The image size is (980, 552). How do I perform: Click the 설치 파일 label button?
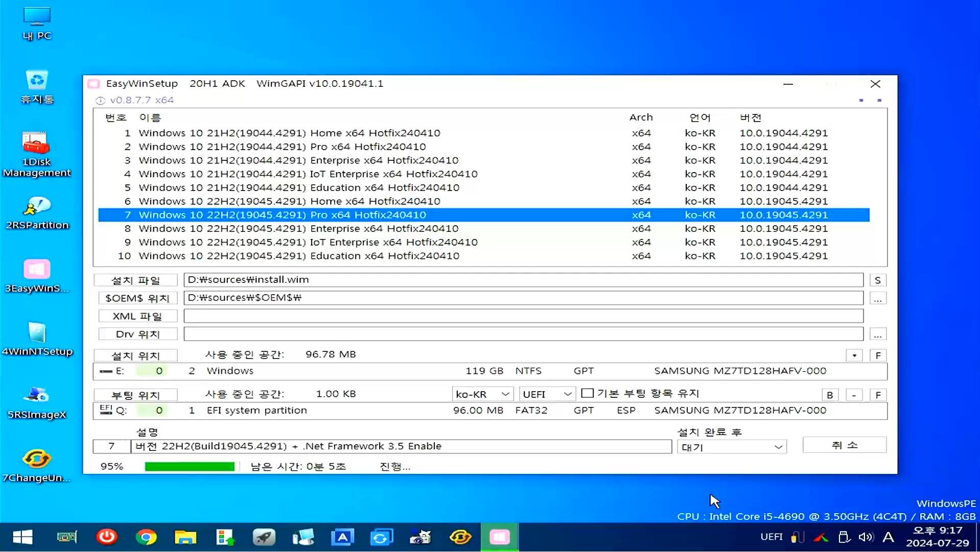136,280
